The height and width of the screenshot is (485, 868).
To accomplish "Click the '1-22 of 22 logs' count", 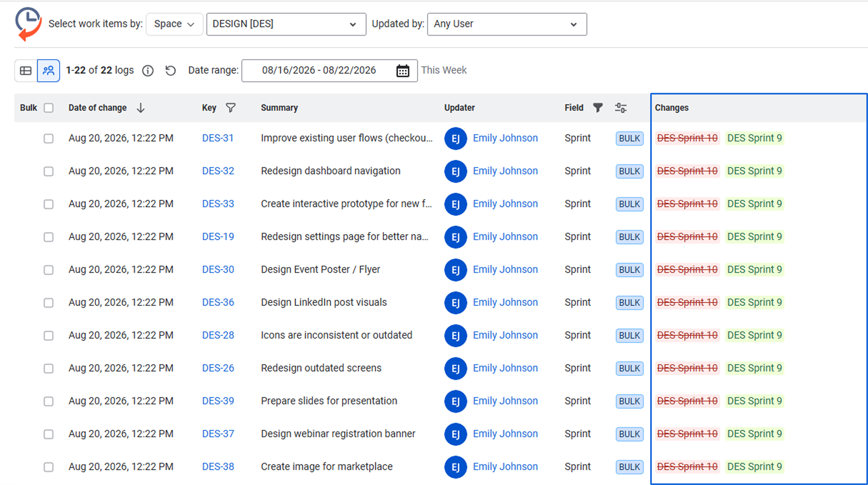I will (100, 70).
